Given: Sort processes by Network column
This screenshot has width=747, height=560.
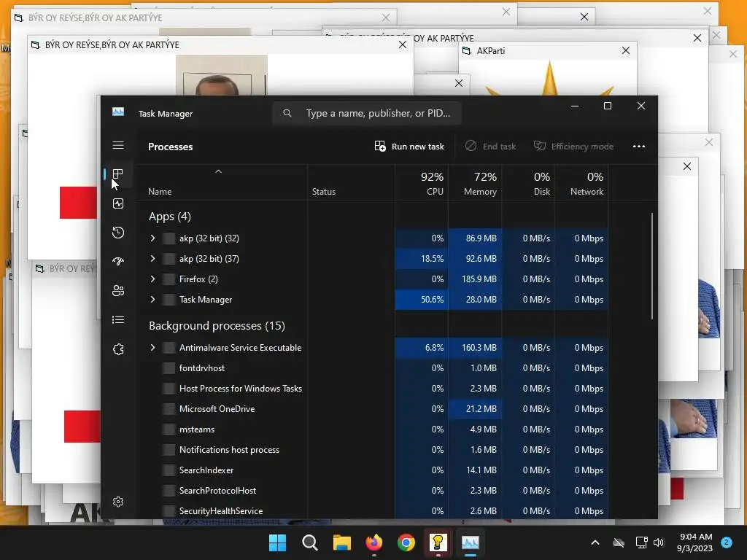Looking at the screenshot, I should pos(581,183).
